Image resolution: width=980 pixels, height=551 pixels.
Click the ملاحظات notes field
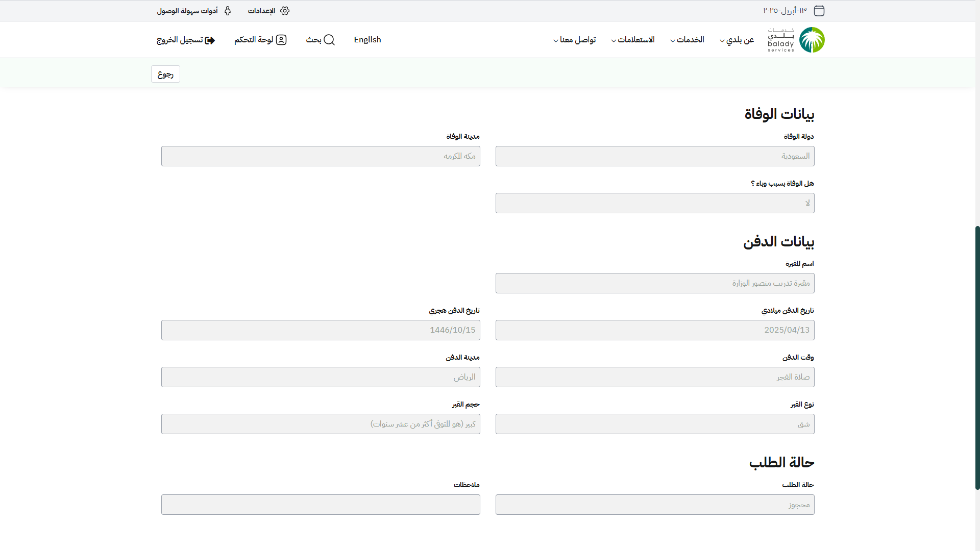[321, 505]
